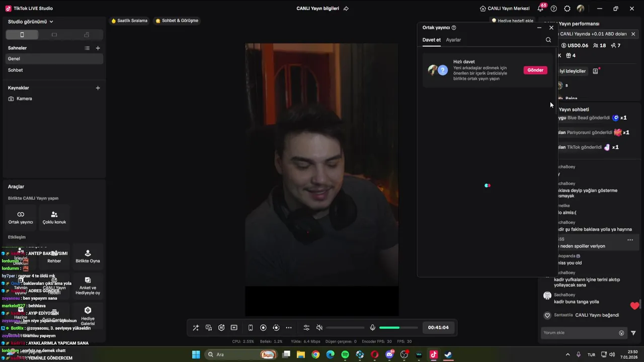Open the Hediye Galerisi tool

88,316
